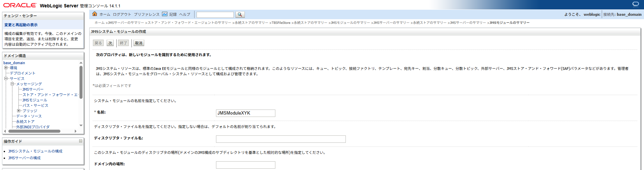644x170 pixels.
Task: Click domain tree vertical scrollbar thumb
Action: (81, 82)
